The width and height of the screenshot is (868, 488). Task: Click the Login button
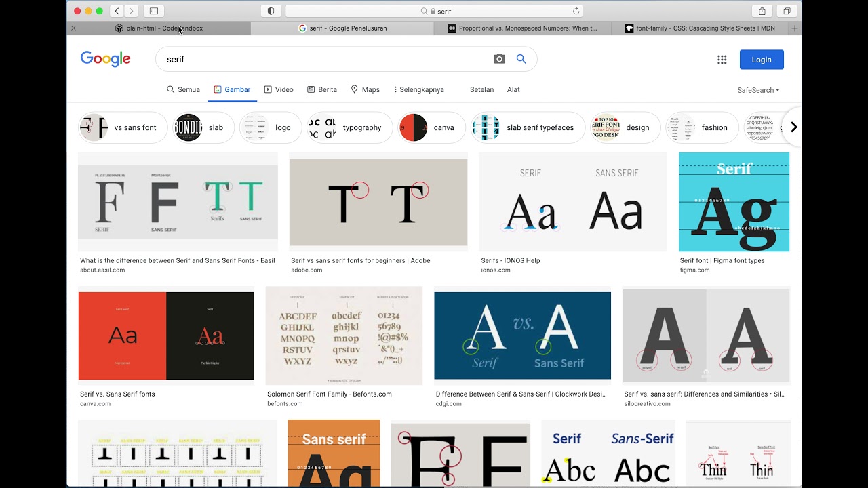pos(762,60)
